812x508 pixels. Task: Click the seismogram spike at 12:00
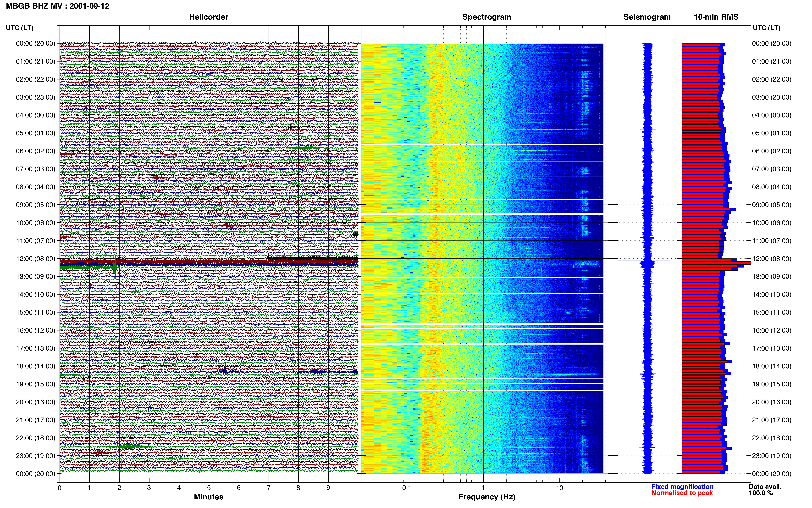point(644,261)
